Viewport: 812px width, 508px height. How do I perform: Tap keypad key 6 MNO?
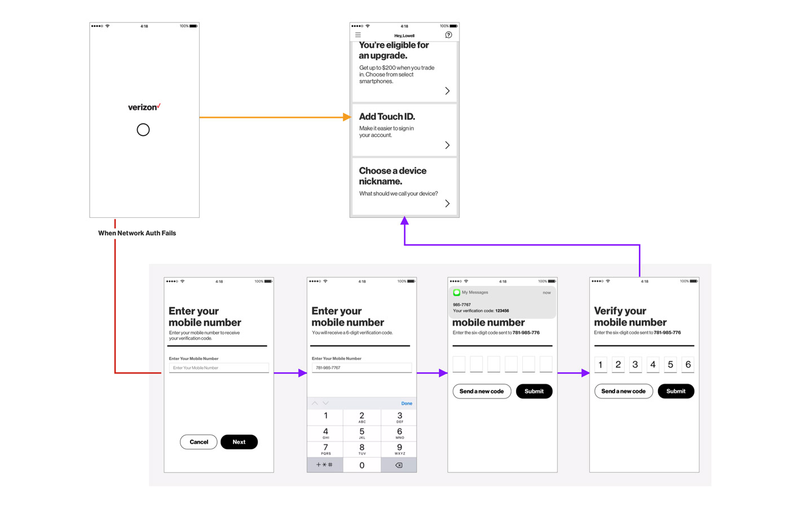[399, 433]
